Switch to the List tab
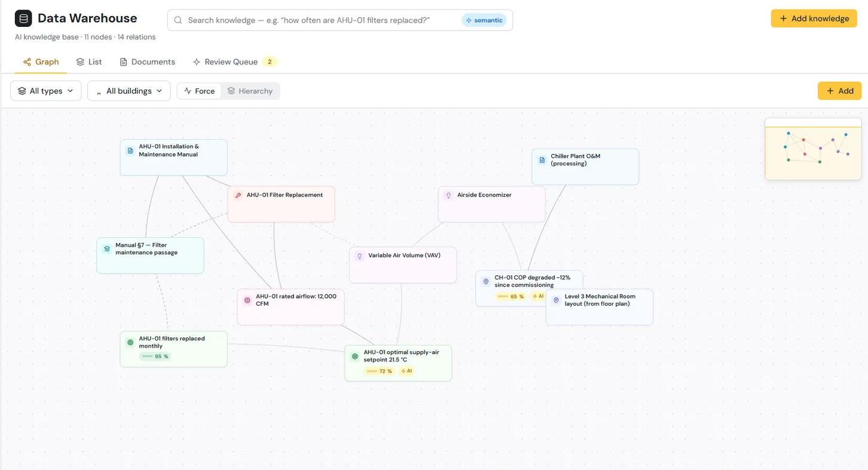The image size is (868, 470). 89,62
